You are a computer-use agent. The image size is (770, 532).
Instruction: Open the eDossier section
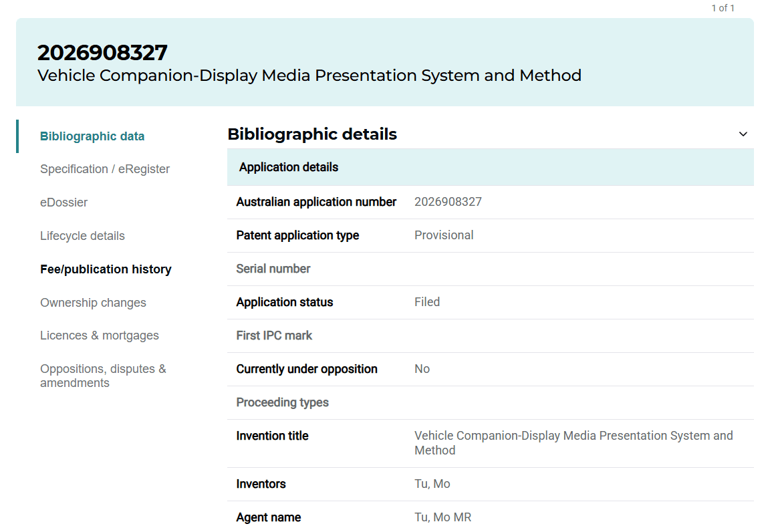pos(64,203)
